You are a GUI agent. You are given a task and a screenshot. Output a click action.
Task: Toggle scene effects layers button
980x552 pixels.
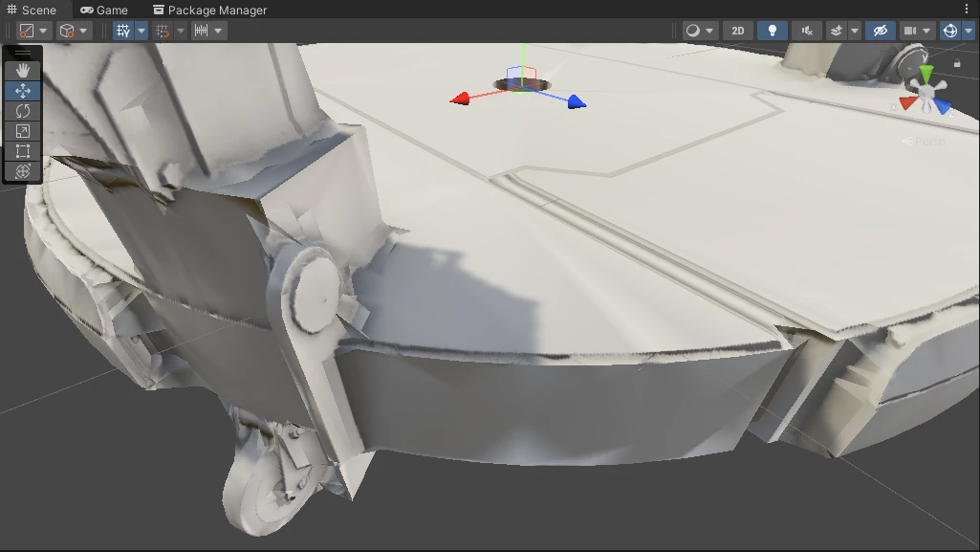coord(837,31)
